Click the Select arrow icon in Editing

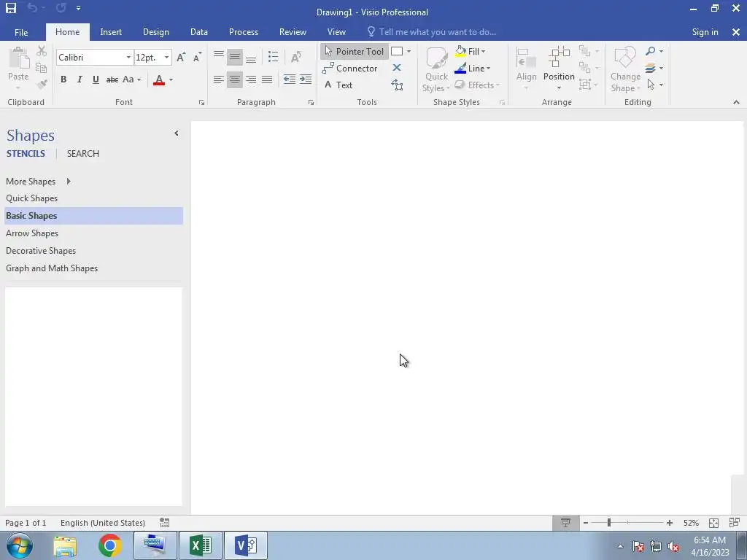(651, 85)
